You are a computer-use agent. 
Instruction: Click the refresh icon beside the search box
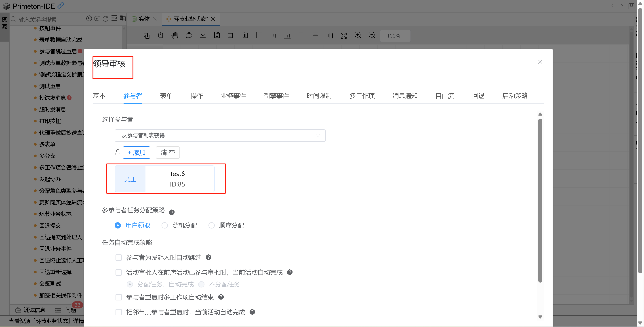coord(105,19)
